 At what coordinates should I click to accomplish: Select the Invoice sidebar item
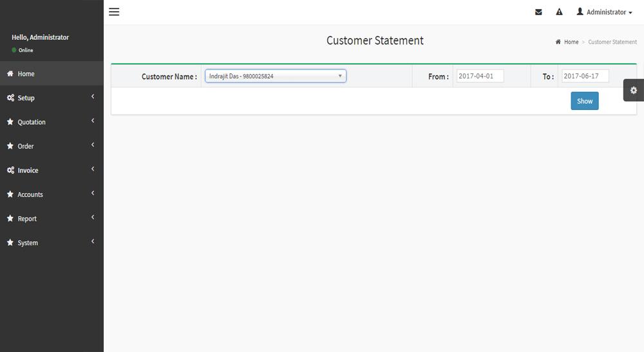coord(52,170)
